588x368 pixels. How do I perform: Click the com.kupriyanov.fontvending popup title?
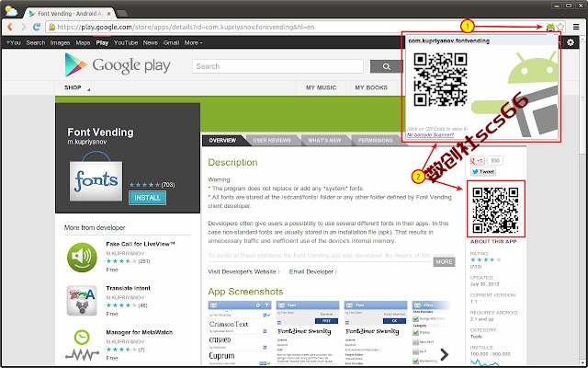(449, 40)
